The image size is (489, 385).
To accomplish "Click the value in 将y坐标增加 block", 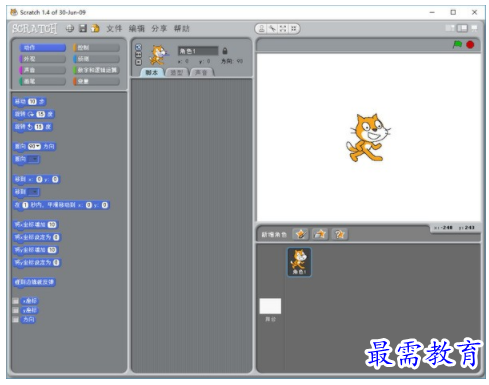I will pyautogui.click(x=52, y=250).
